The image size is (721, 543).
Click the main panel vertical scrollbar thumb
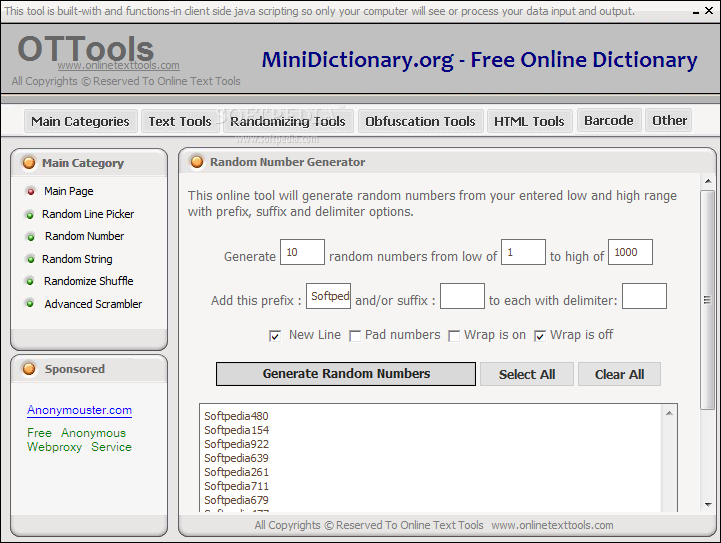coord(707,300)
